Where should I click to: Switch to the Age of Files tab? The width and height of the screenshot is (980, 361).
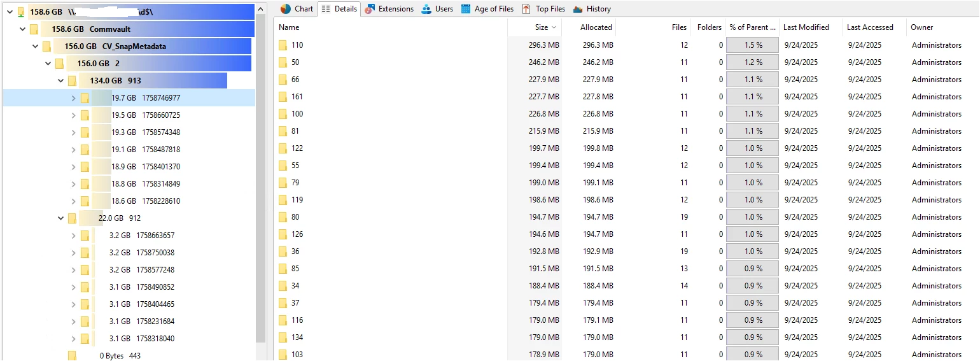[x=487, y=9]
